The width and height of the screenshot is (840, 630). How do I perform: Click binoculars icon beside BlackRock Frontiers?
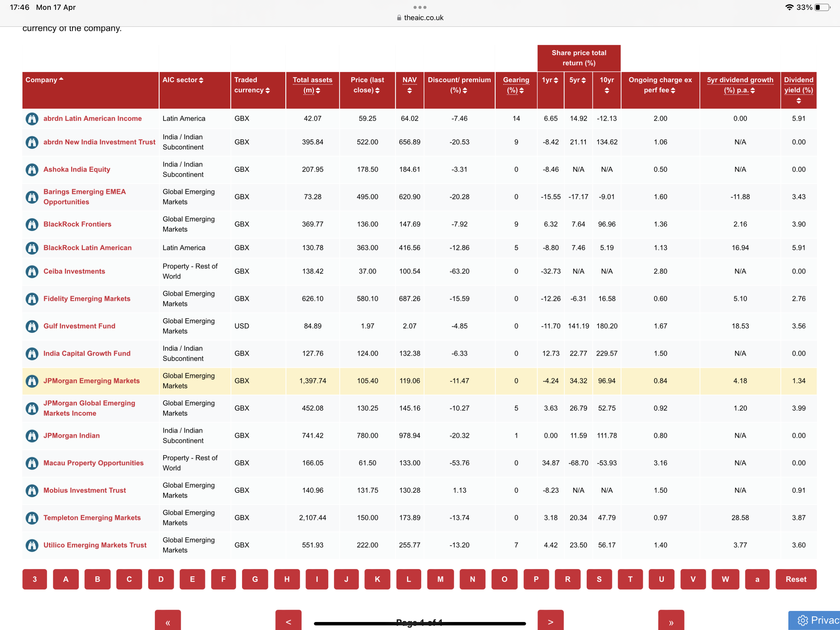(x=32, y=224)
